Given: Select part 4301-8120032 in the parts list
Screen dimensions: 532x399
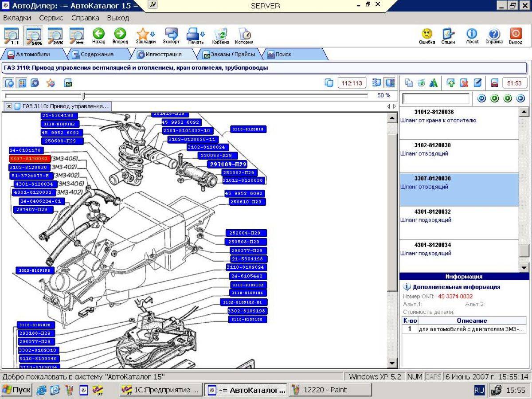Looking at the screenshot, I should (x=432, y=212).
